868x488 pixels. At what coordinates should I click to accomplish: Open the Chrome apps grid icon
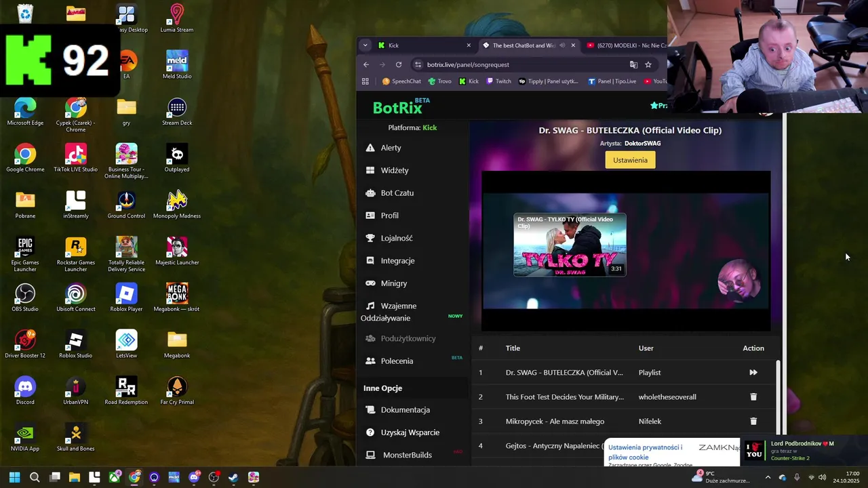pos(366,81)
